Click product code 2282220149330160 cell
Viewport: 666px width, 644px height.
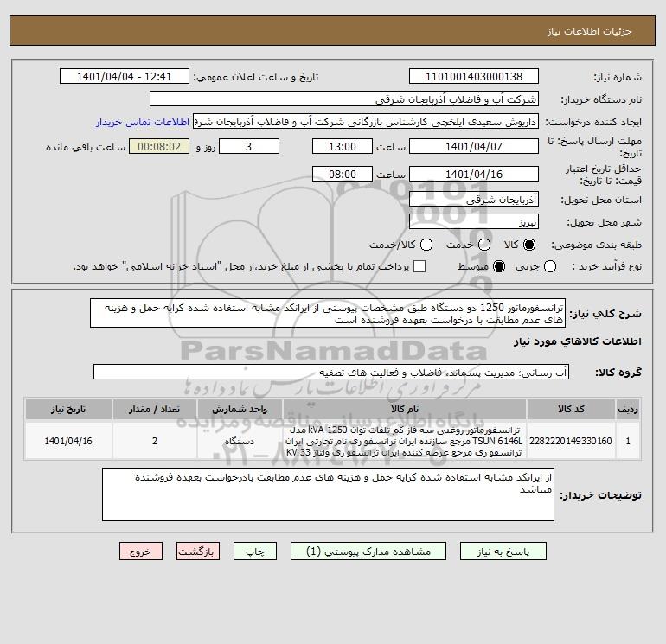click(571, 441)
